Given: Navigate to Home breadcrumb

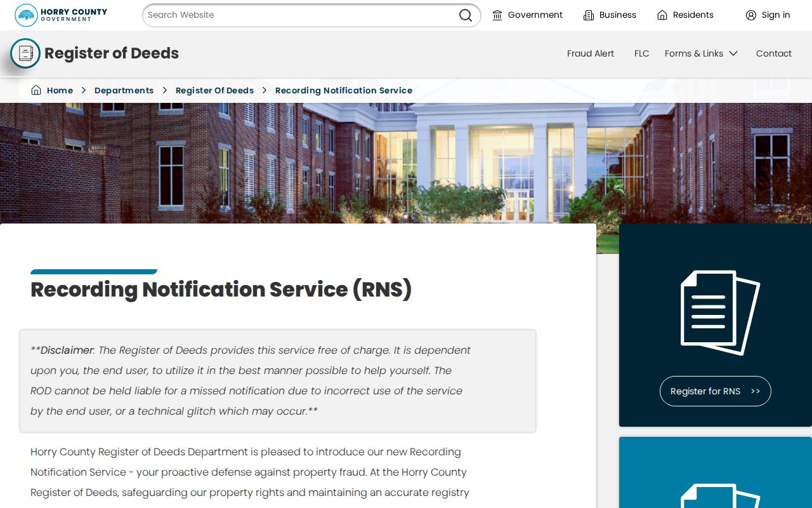Looking at the screenshot, I should coord(60,90).
